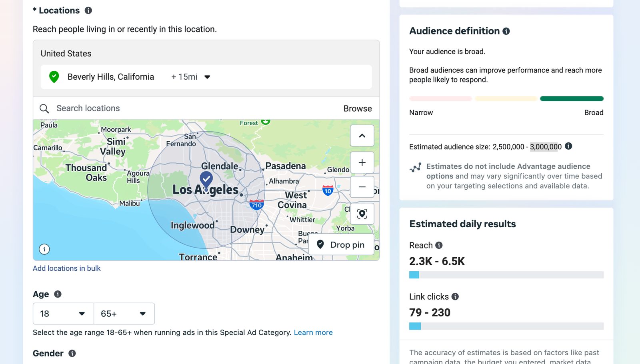The width and height of the screenshot is (640, 364).
Task: Open the maximum age 65+ dropdown
Action: click(x=124, y=314)
